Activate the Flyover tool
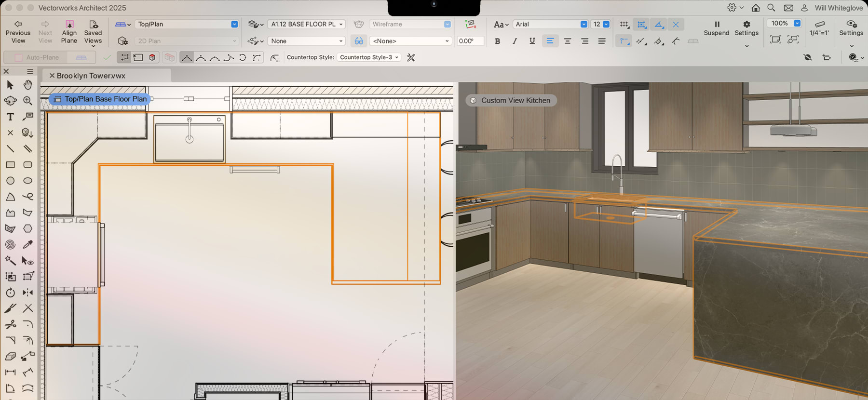This screenshot has width=868, height=400. point(10,101)
